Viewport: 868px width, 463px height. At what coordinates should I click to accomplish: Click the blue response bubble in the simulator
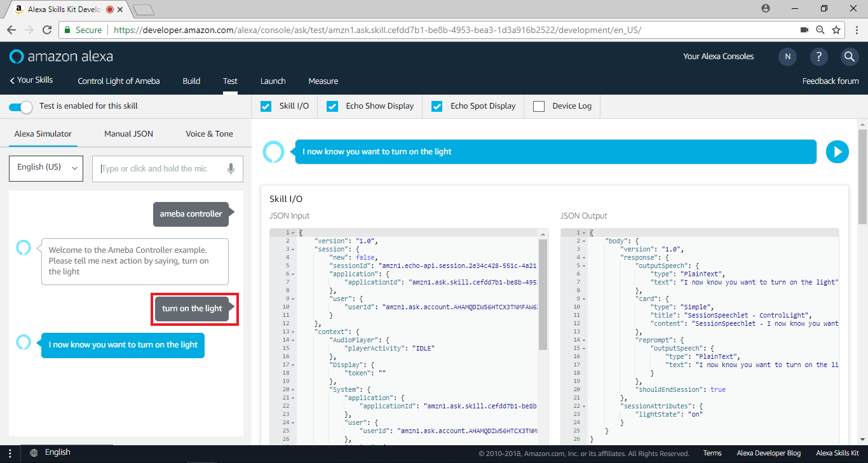[123, 345]
